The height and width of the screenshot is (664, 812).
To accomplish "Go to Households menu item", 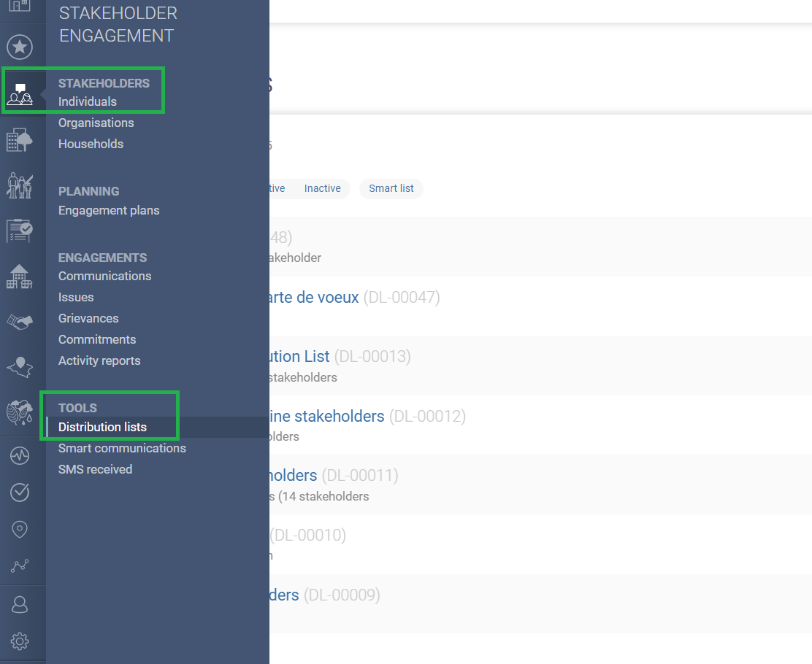I will (91, 144).
